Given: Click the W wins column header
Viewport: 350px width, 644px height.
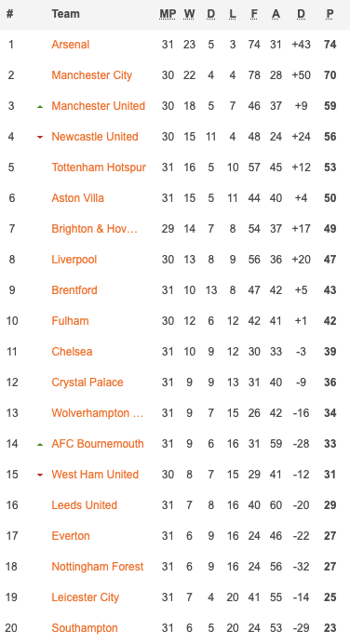Looking at the screenshot, I should (x=189, y=14).
